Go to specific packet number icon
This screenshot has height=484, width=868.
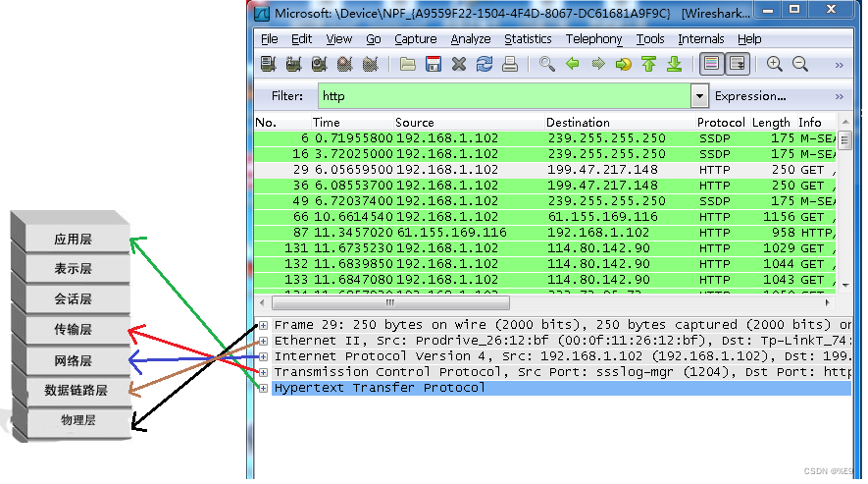coord(624,65)
